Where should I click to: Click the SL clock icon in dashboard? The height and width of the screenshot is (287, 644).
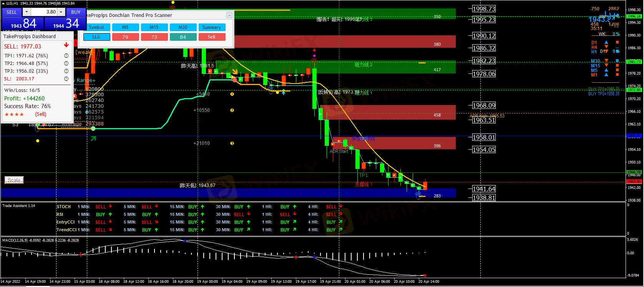(x=66, y=79)
